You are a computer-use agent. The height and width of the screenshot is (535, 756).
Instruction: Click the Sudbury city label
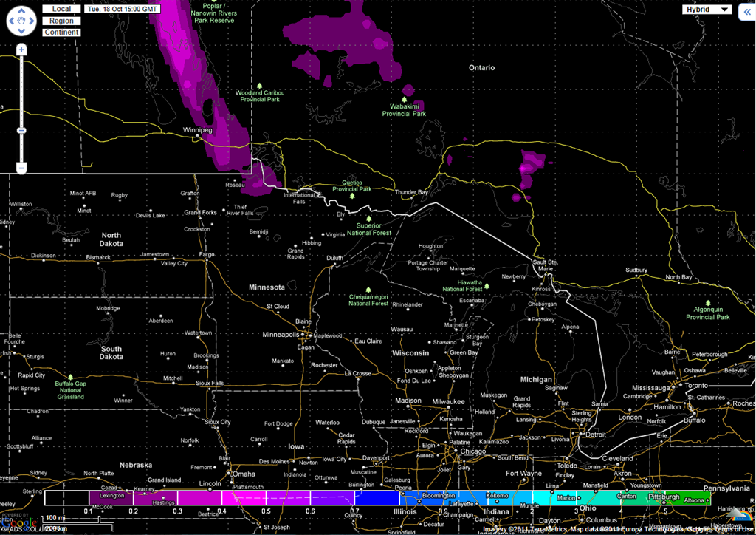[x=636, y=270]
